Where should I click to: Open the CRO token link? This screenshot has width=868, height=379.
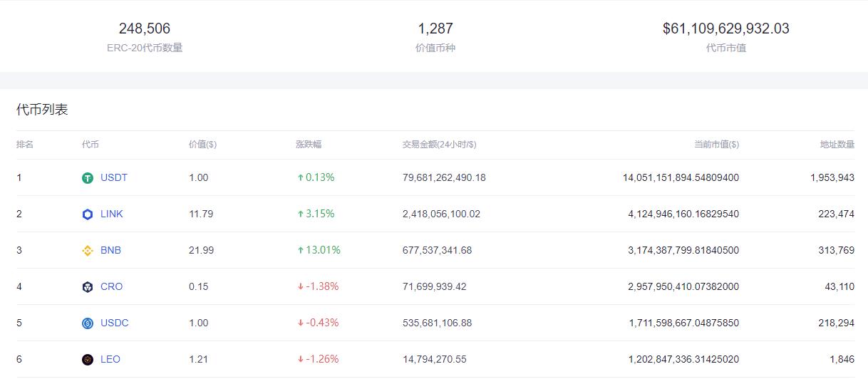(x=111, y=286)
